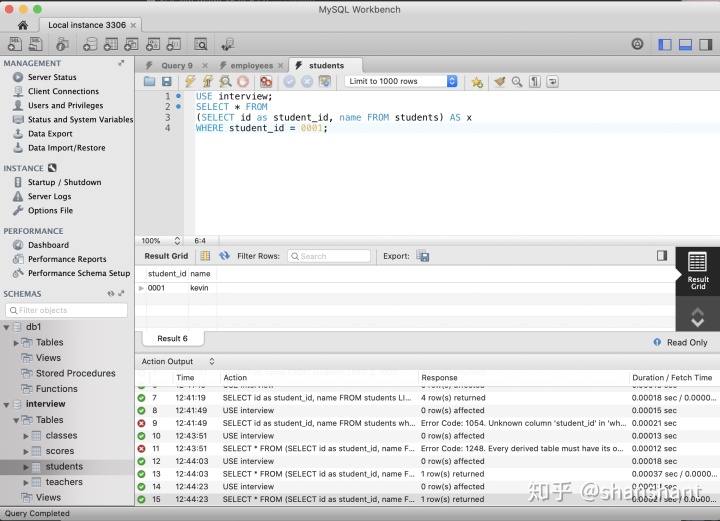Toggle continue on error execution icon
720x521 pixels.
pos(266,82)
